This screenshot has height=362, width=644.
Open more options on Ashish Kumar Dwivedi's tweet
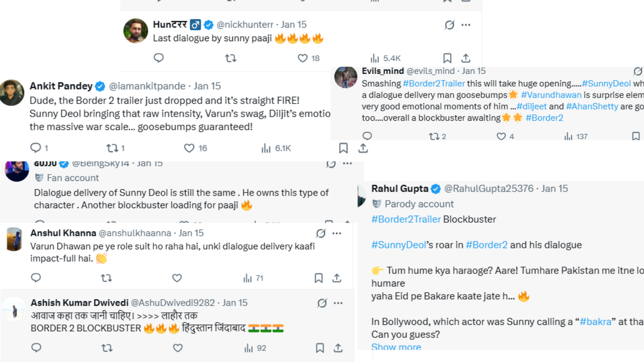(339, 303)
